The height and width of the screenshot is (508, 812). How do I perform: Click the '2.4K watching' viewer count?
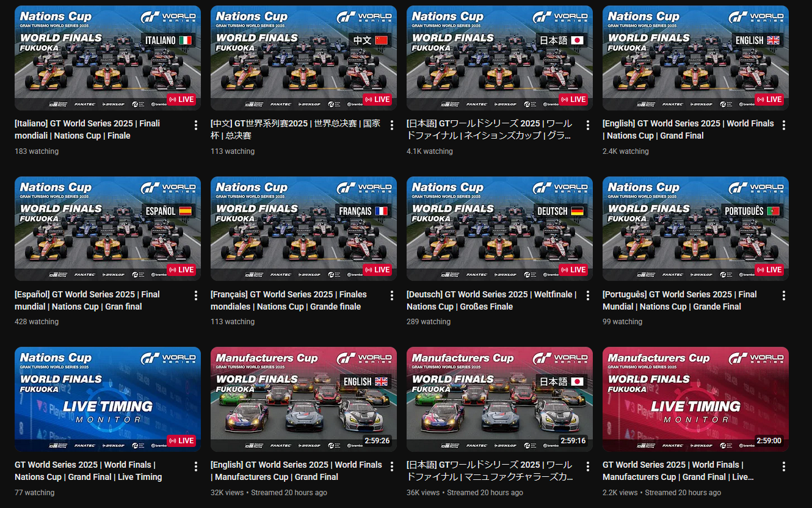[x=626, y=151]
